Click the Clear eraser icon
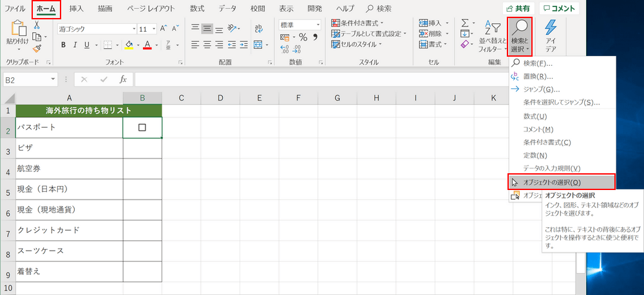 [x=465, y=44]
